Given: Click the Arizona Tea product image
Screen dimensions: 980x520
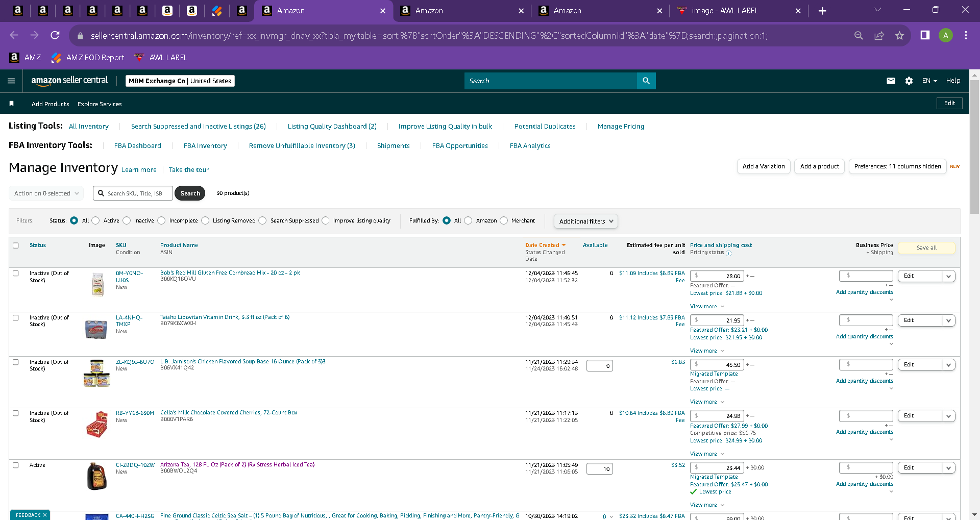Looking at the screenshot, I should click(96, 476).
